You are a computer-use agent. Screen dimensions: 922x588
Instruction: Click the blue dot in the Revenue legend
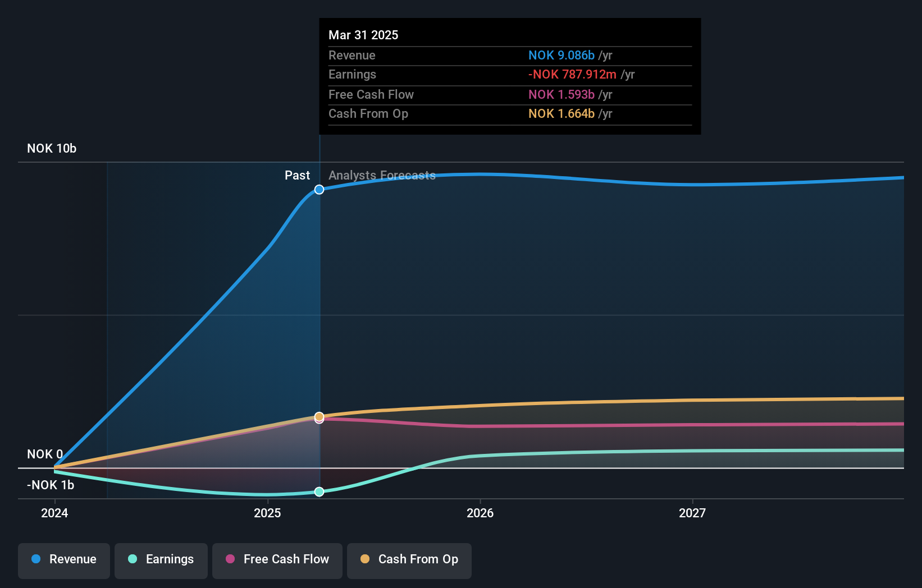36,559
